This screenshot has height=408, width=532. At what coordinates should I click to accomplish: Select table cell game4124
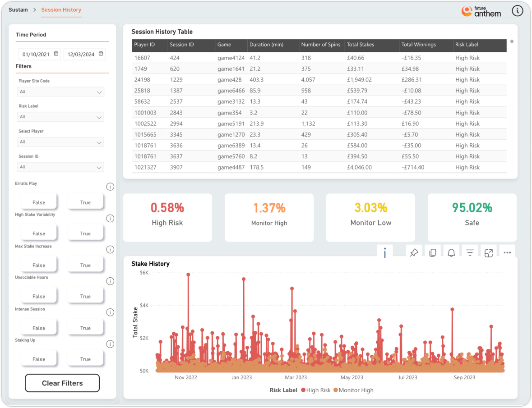231,58
